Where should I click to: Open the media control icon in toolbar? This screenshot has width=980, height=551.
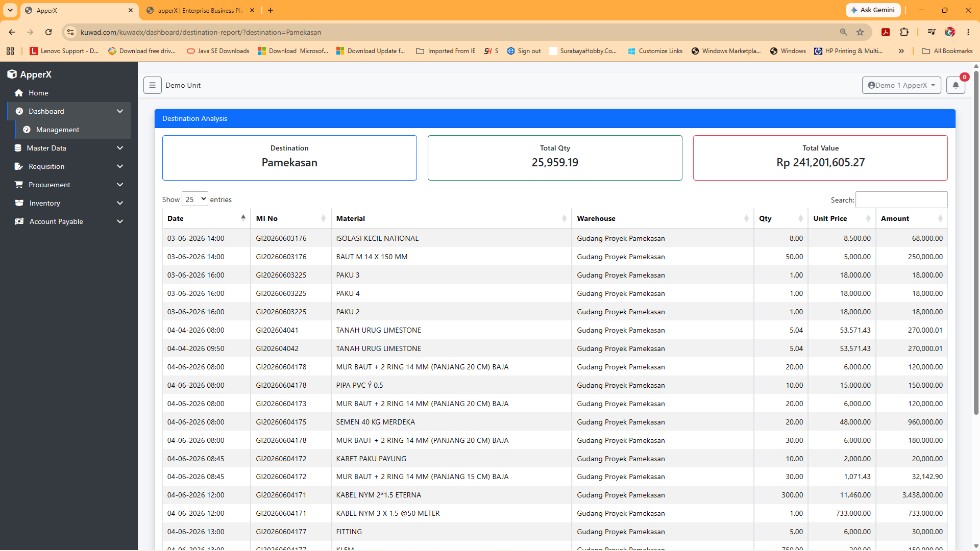pos(932,32)
